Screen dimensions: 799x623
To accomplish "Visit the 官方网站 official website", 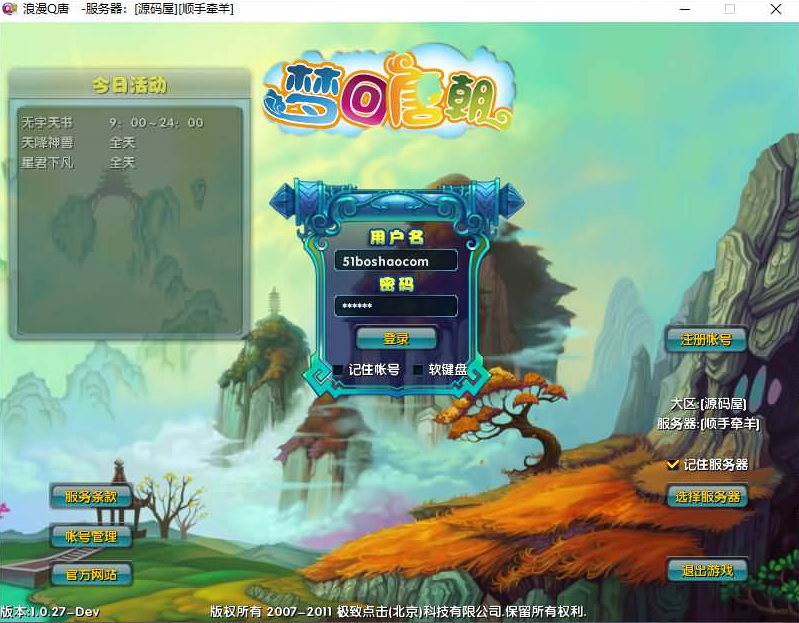I will pyautogui.click(x=91, y=575).
